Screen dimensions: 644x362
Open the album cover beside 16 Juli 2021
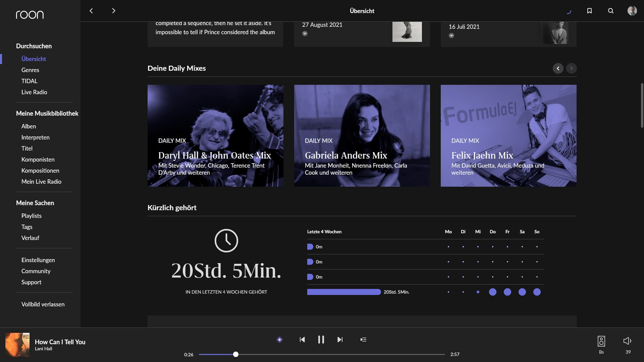click(554, 33)
